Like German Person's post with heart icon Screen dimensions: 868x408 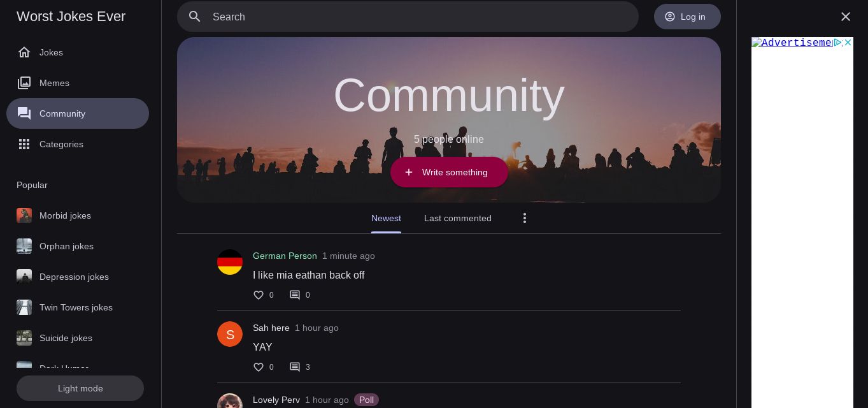259,295
